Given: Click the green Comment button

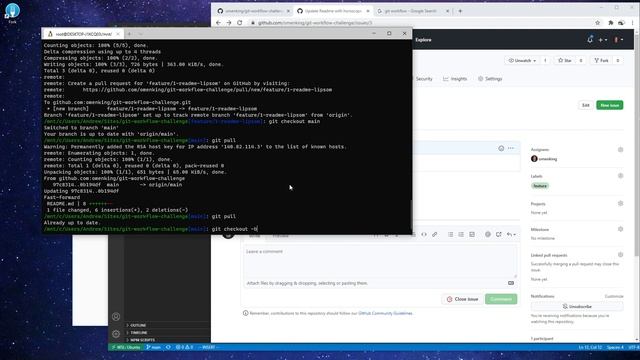Looking at the screenshot, I should [x=501, y=299].
